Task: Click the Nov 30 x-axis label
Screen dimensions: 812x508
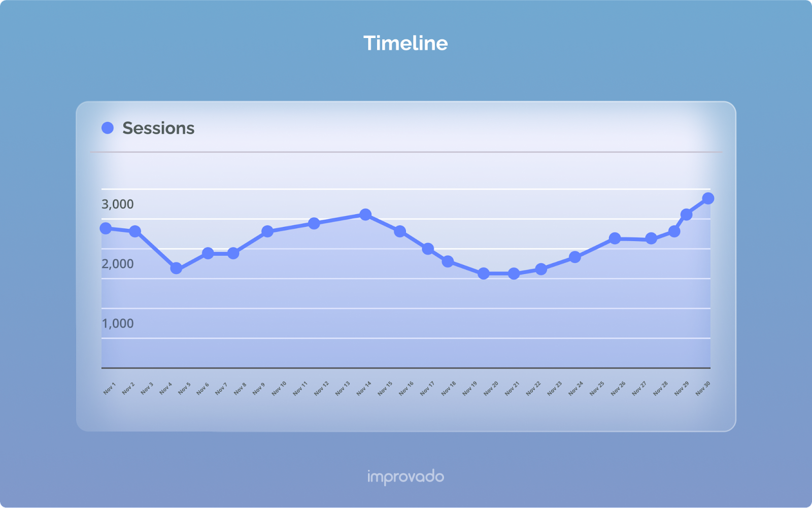Action: tap(703, 388)
